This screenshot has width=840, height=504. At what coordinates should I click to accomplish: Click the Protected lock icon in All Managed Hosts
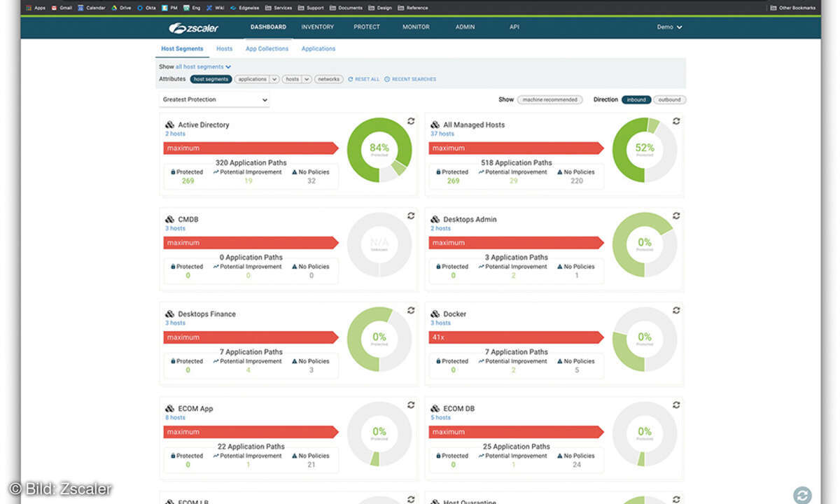[x=438, y=172]
